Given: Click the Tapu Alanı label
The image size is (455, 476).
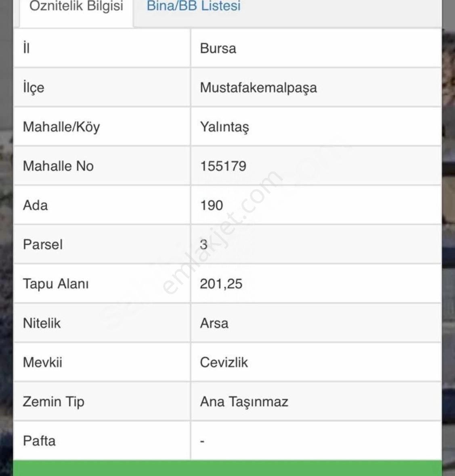Looking at the screenshot, I should tap(56, 284).
